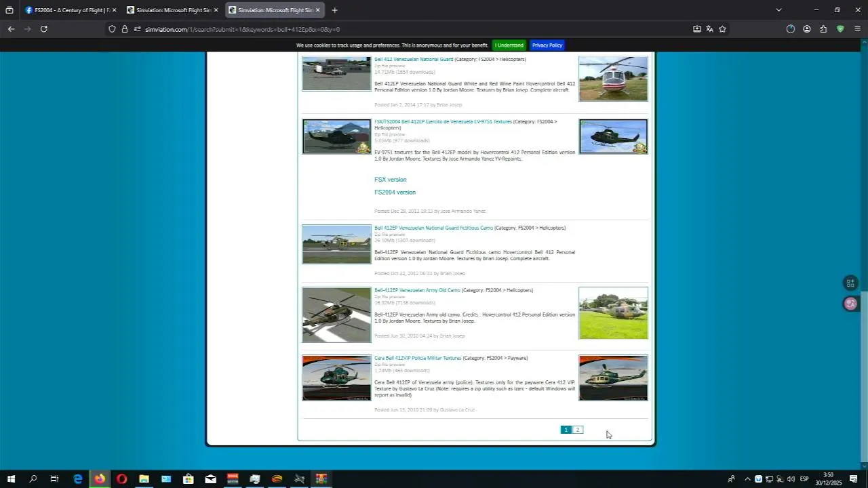Viewport: 868px width, 488px height.
Task: Click Firefox icon on taskbar
Action: coord(100,479)
